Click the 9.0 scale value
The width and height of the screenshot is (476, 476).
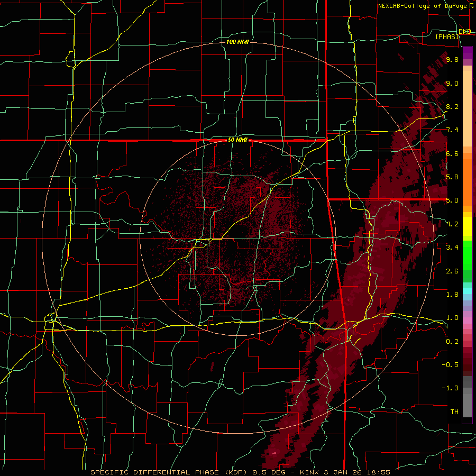(452, 84)
